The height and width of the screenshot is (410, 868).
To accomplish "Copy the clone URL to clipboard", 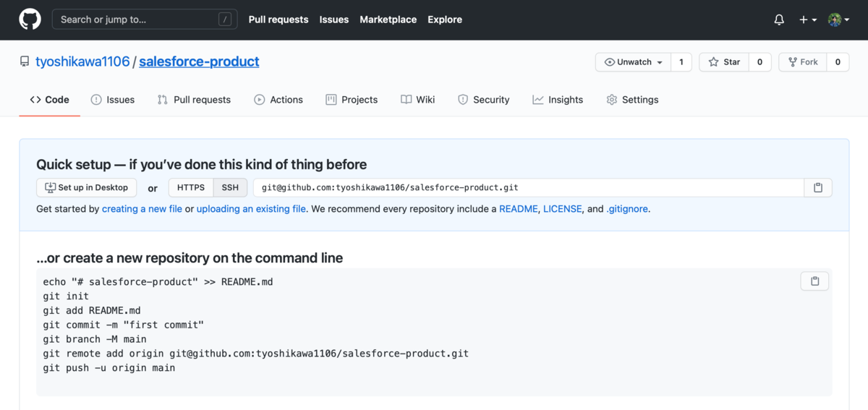I will [818, 187].
